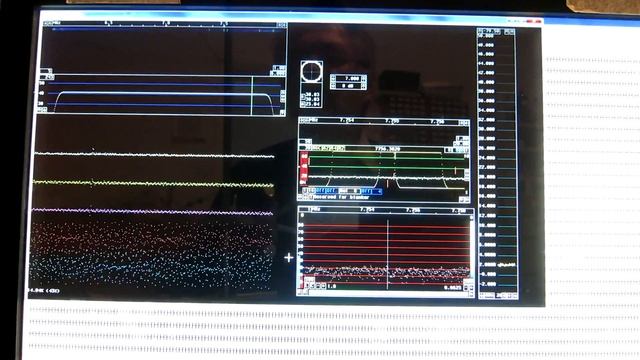640x360 pixels.
Task: Click the top-left button of S-meter panel
Action: pyautogui.click(x=481, y=31)
